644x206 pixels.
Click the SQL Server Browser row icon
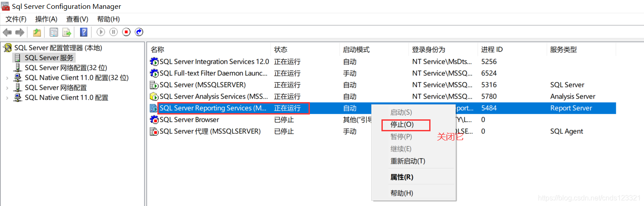(154, 120)
